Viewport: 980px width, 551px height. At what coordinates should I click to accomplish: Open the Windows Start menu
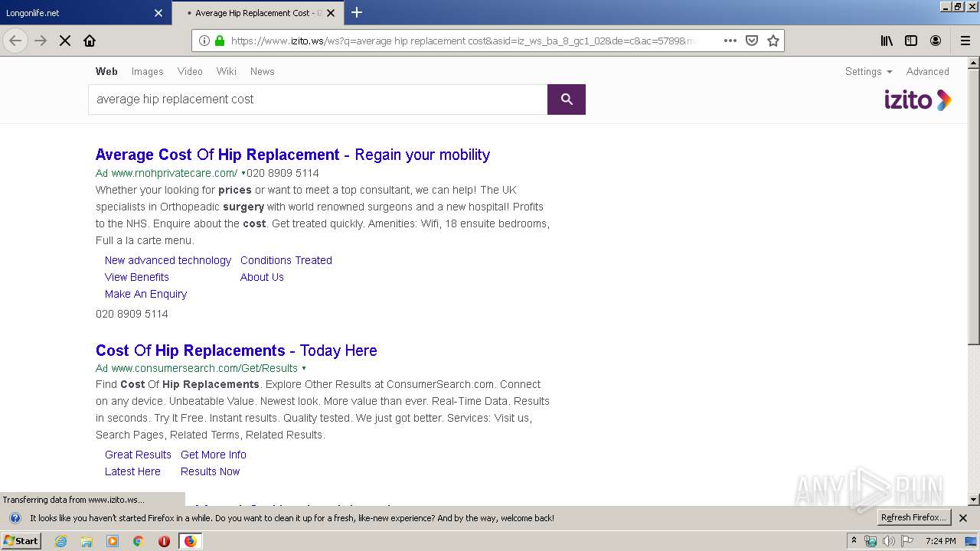21,541
